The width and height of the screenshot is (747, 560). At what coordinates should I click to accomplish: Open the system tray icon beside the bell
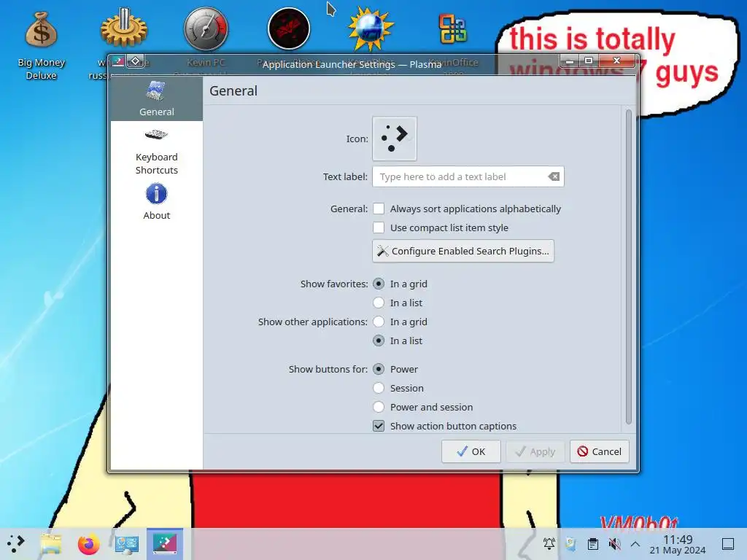[570, 543]
